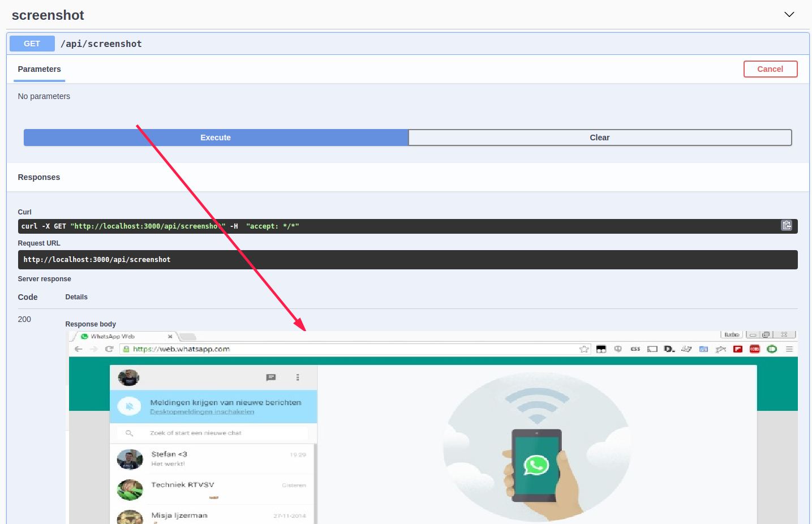Viewport: 812px width, 524px height.
Task: Click the chat list scrollbar
Action: point(316,484)
